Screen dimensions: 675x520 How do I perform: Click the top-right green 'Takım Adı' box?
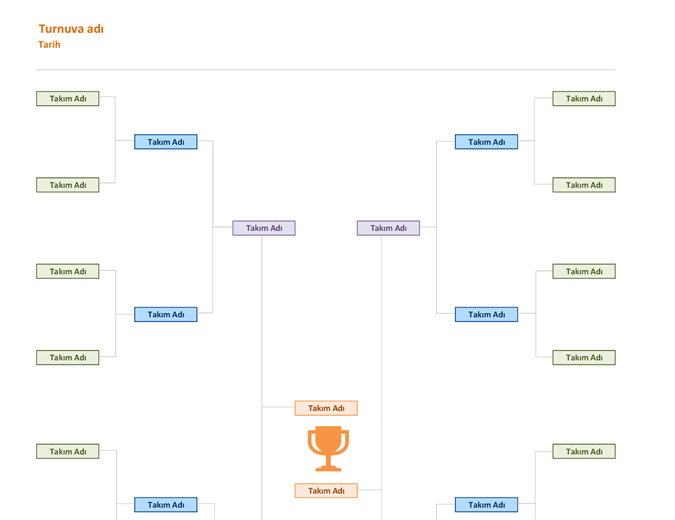(x=584, y=99)
